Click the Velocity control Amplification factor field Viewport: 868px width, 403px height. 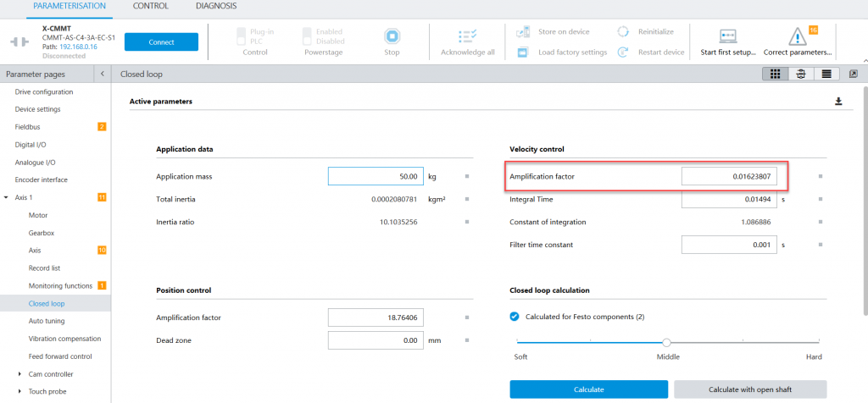[729, 176]
